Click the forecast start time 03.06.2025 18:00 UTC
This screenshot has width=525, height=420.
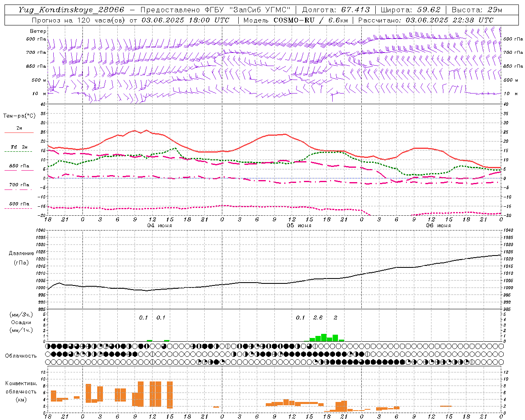click(185, 20)
